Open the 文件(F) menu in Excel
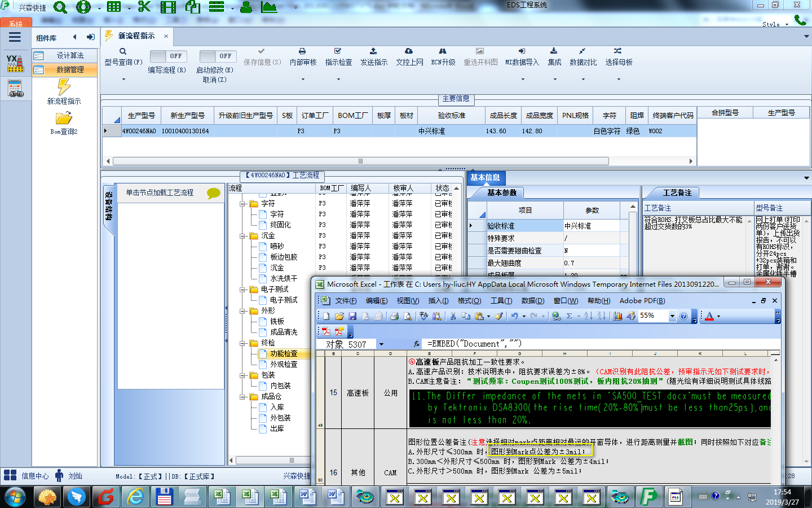Image resolution: width=812 pixels, height=508 pixels. [x=346, y=301]
